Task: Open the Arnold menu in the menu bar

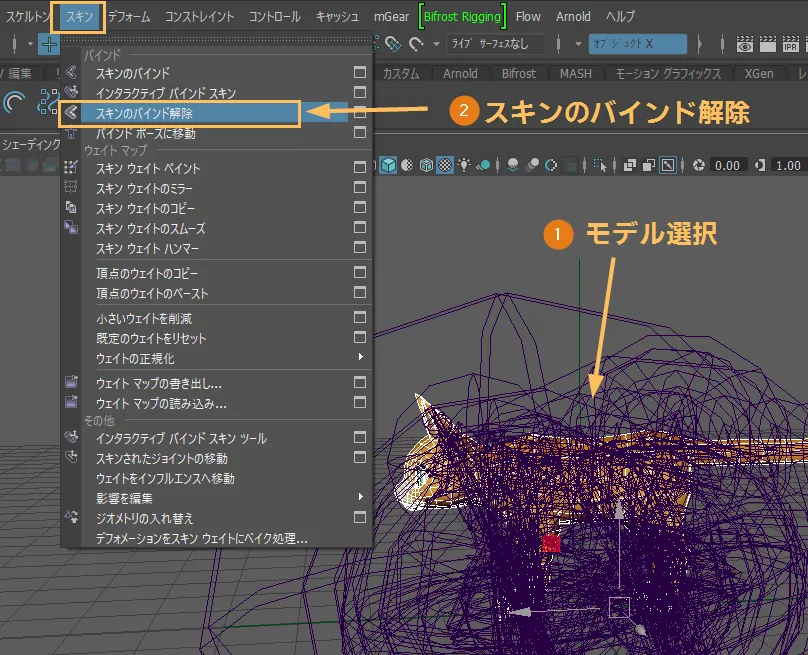Action: click(x=573, y=17)
